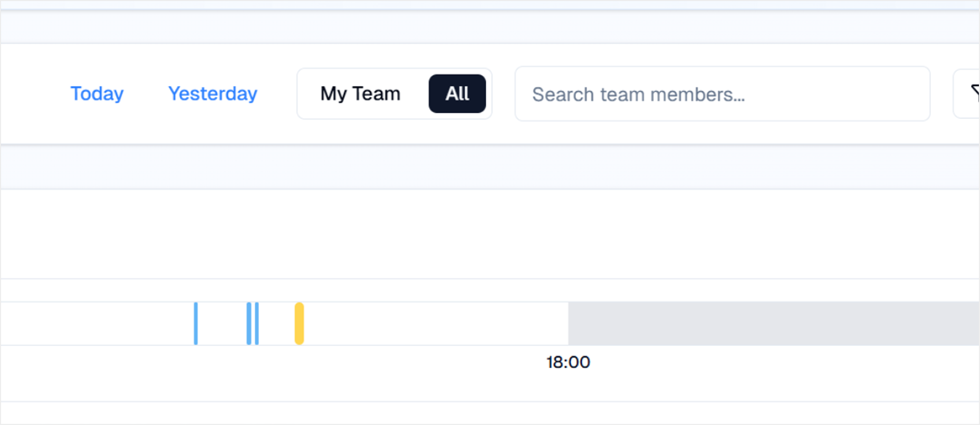Click the gray shaded block after 18:00

pos(773,323)
